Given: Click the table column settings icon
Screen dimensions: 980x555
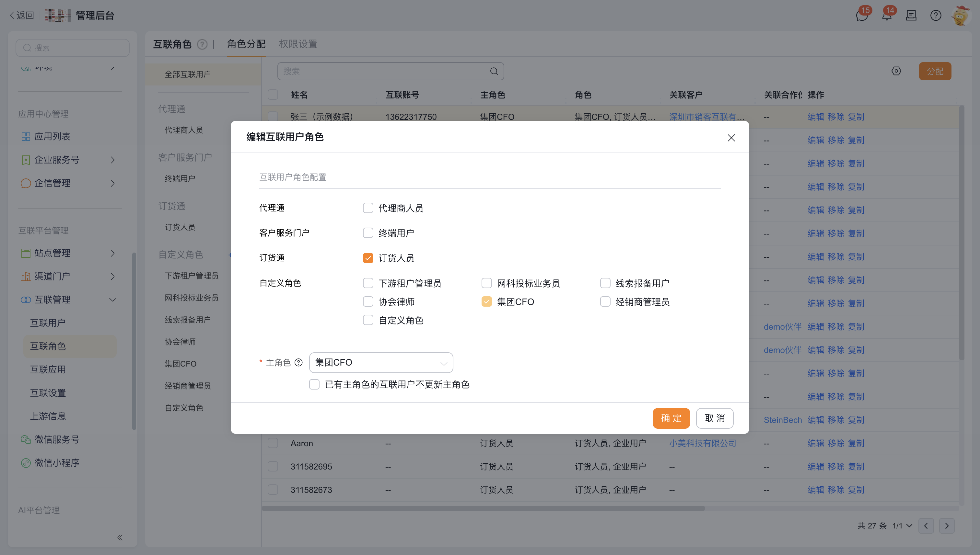Looking at the screenshot, I should tap(896, 71).
